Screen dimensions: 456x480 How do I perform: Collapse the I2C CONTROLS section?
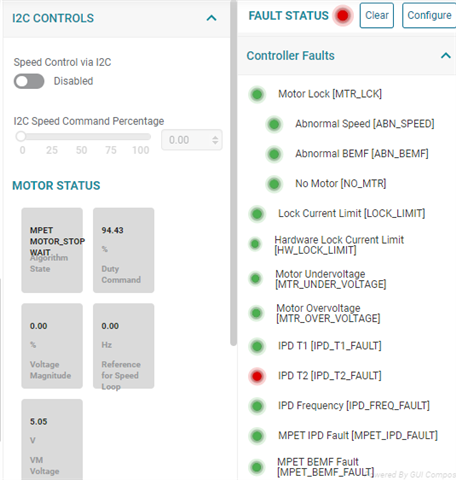211,18
